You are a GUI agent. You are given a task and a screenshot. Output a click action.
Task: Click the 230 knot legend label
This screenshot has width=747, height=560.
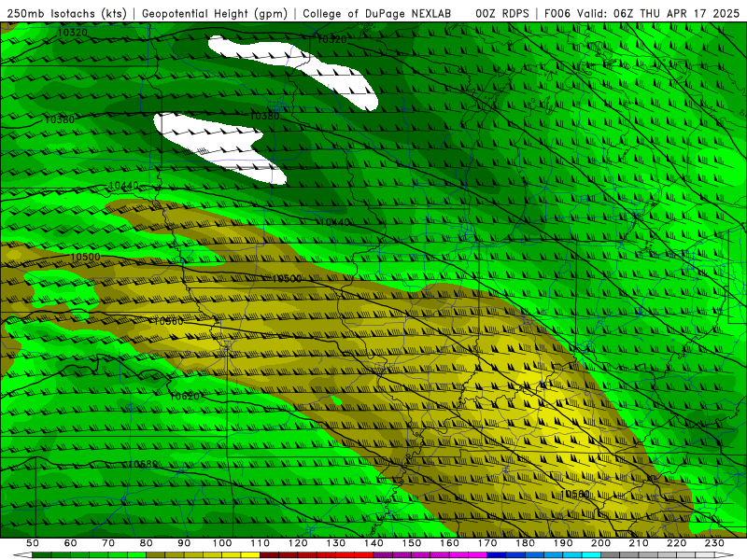click(x=715, y=543)
